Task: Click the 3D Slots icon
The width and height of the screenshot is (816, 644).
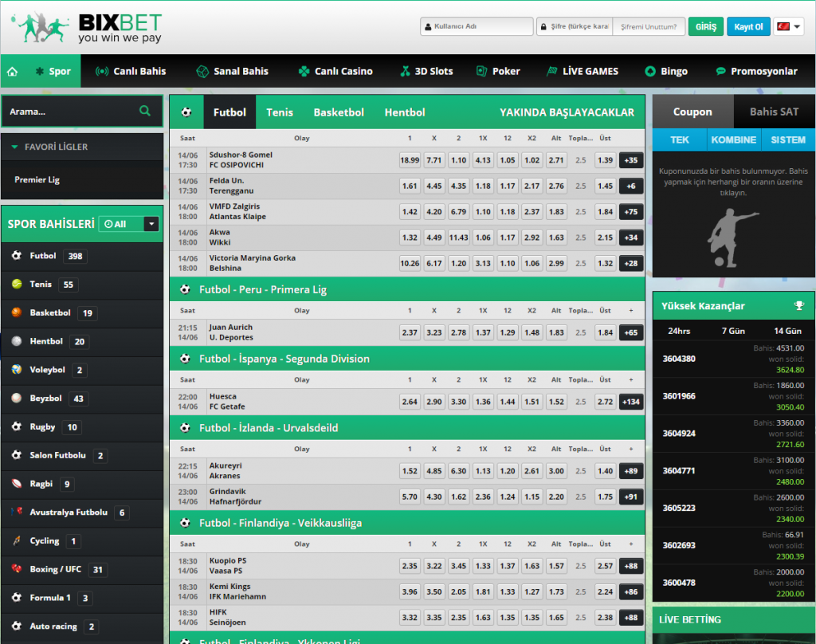Action: click(405, 71)
